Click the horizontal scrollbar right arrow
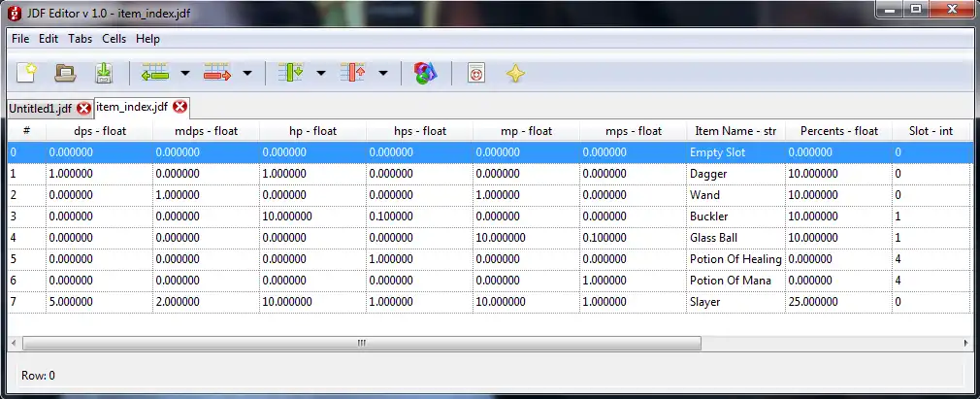The image size is (980, 399). click(965, 344)
